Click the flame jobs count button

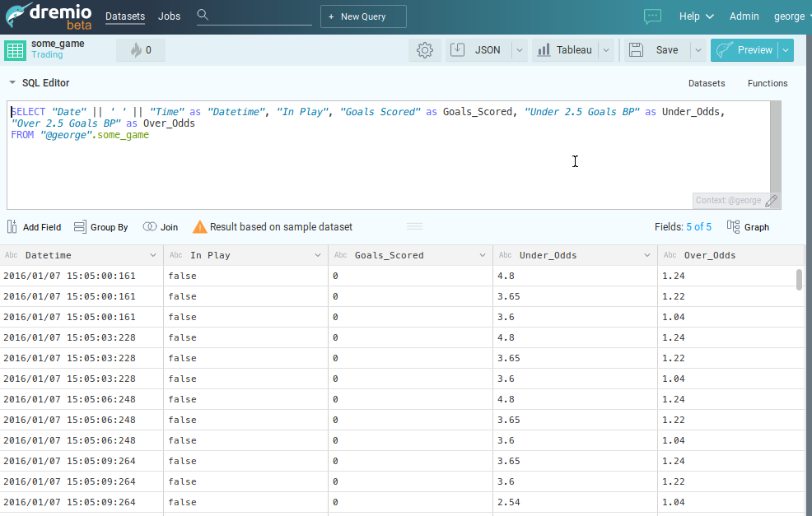pyautogui.click(x=141, y=50)
